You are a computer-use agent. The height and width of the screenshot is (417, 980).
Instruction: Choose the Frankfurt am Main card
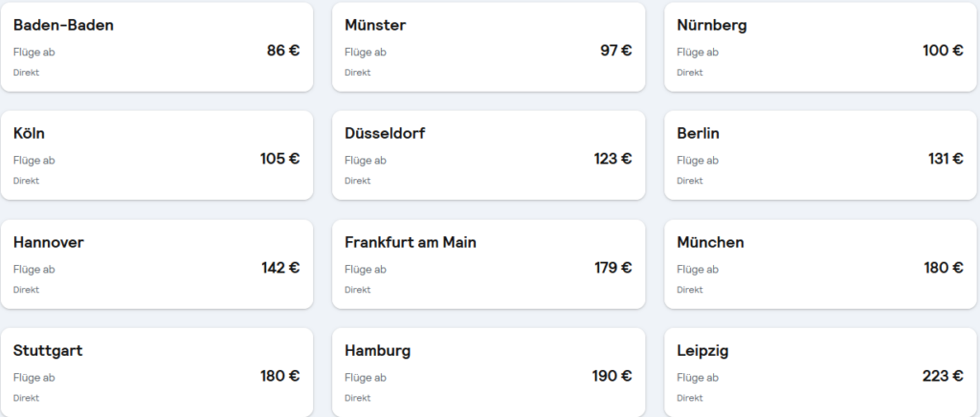pos(489,264)
